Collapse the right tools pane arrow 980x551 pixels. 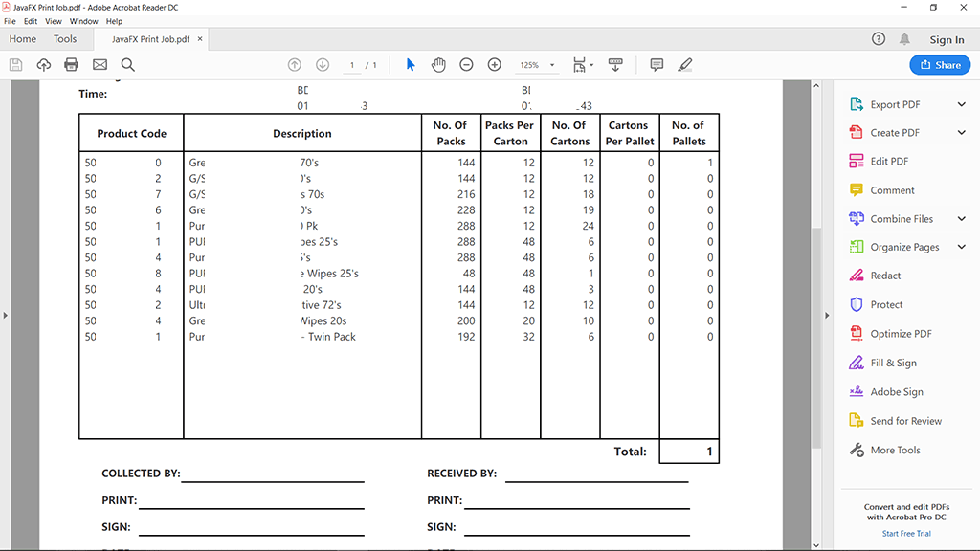click(827, 316)
